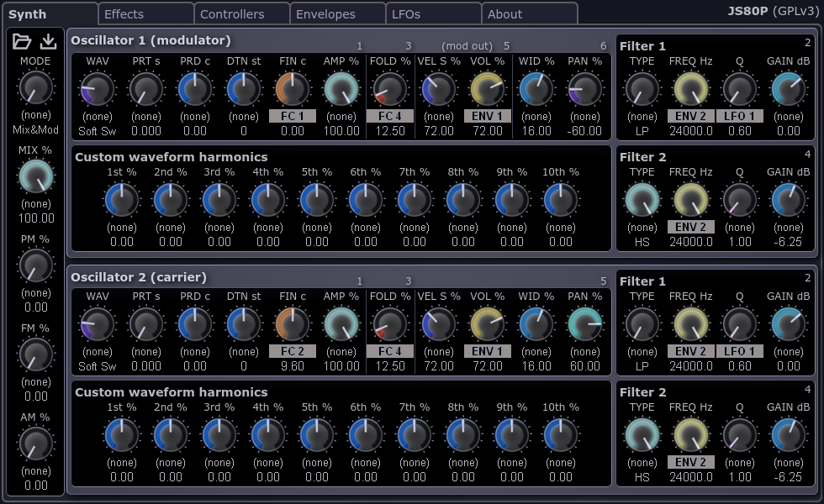Click (none) controller under Oscillator 1 WAV
824x504 pixels.
click(x=98, y=116)
